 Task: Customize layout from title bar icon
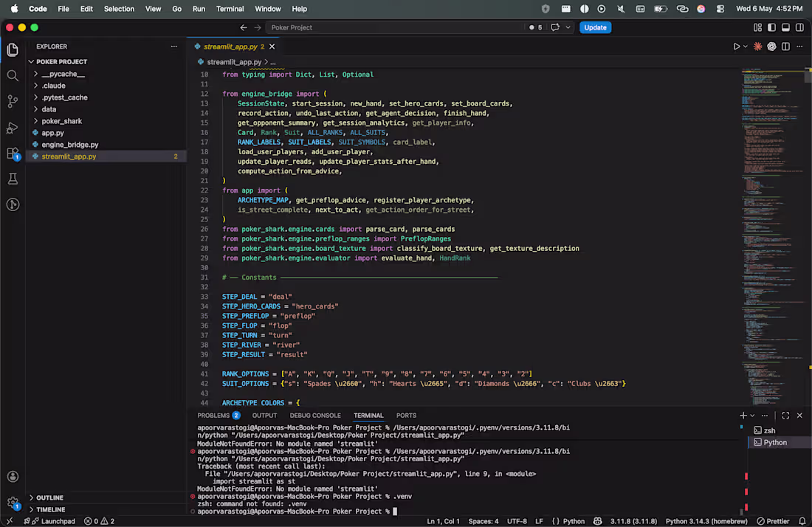click(757, 27)
